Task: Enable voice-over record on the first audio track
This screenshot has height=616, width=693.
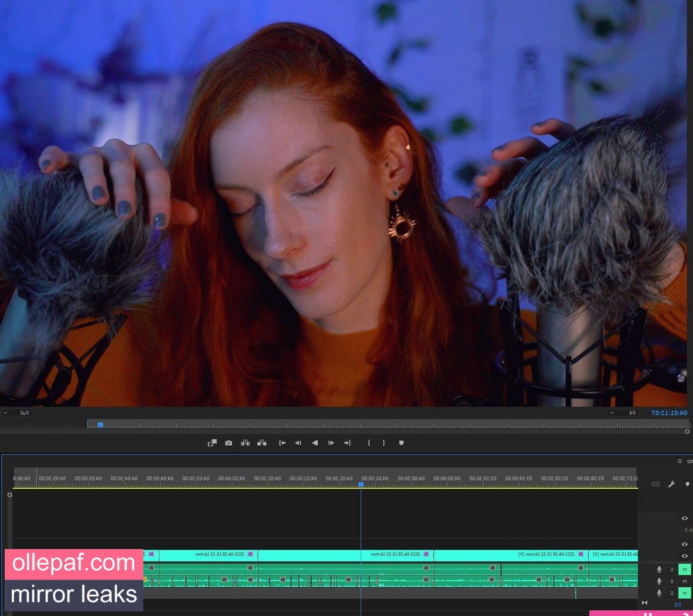Action: pyautogui.click(x=659, y=569)
